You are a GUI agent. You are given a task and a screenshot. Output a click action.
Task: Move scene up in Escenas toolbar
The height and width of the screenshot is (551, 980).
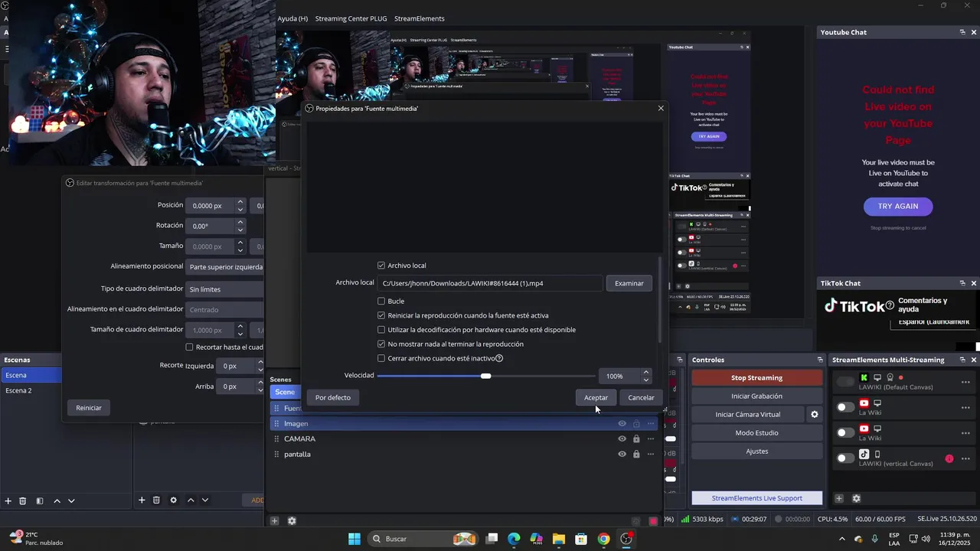[57, 500]
